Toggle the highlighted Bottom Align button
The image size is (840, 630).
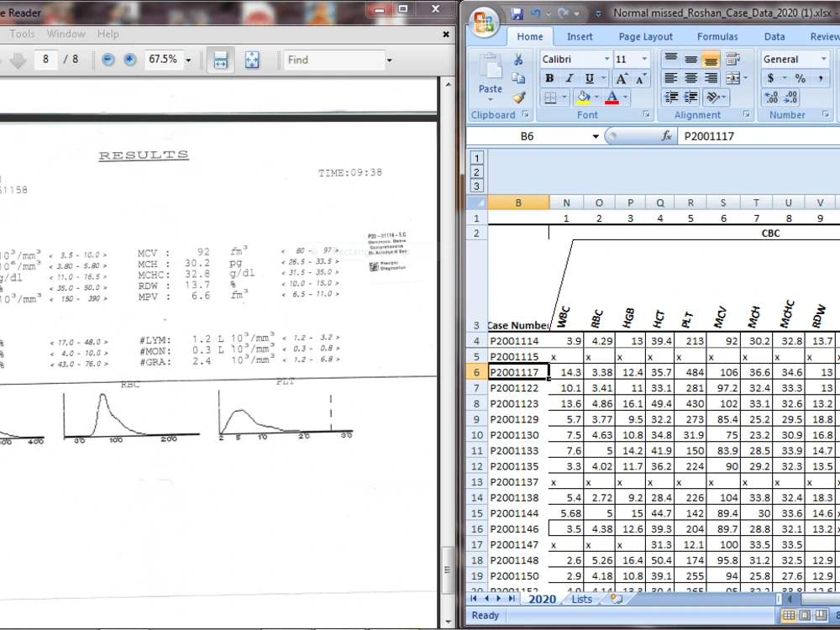[x=711, y=59]
